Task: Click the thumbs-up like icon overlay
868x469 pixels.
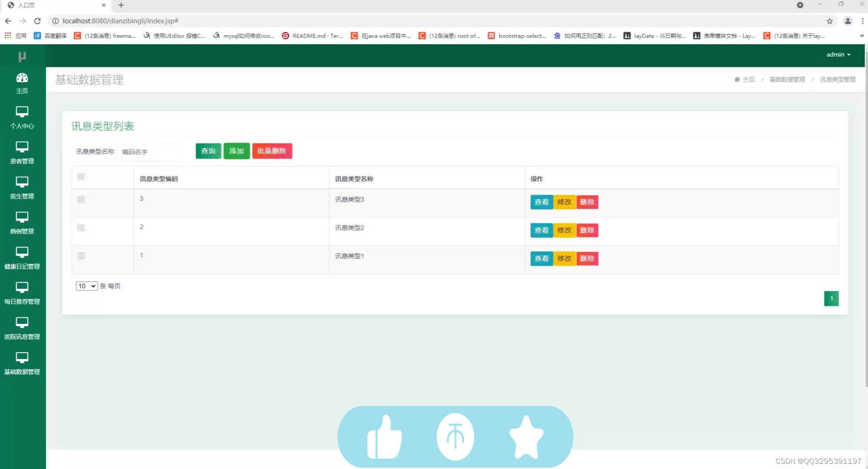Action: pos(384,437)
